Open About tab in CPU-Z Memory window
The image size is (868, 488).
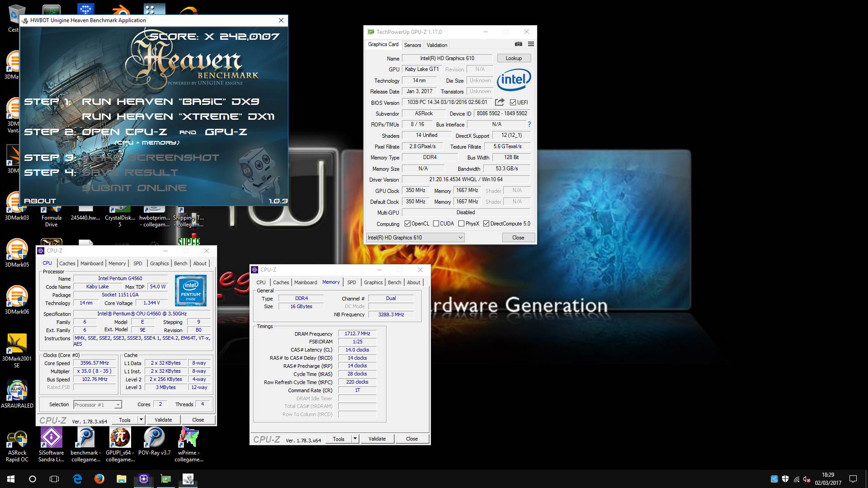tap(414, 282)
